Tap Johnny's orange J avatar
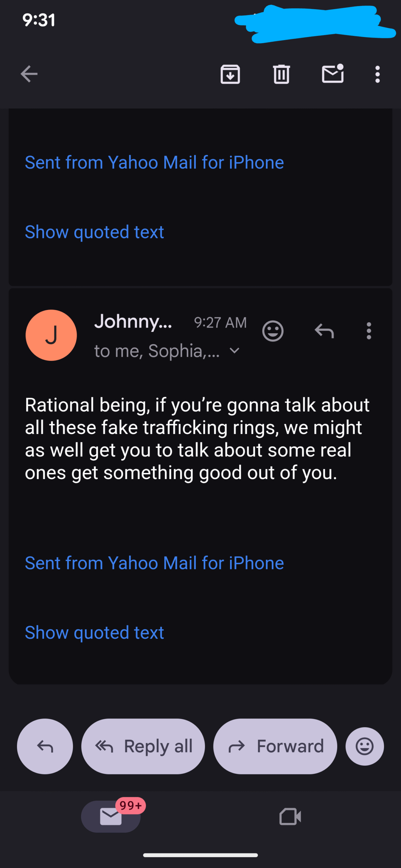Image resolution: width=401 pixels, height=868 pixels. (51, 335)
